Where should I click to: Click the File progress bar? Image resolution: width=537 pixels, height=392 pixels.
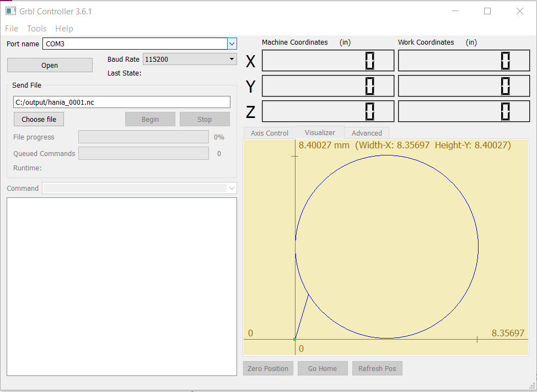[143, 137]
